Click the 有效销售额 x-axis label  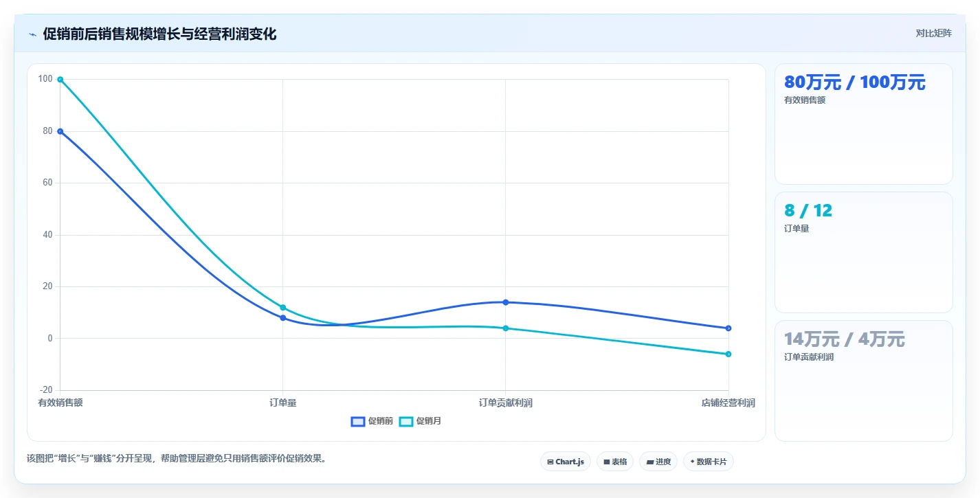coord(60,403)
